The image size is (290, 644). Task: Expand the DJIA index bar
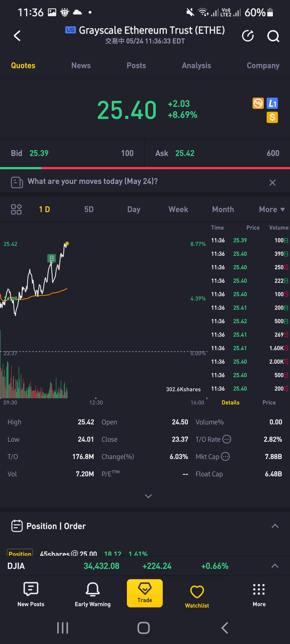click(275, 566)
